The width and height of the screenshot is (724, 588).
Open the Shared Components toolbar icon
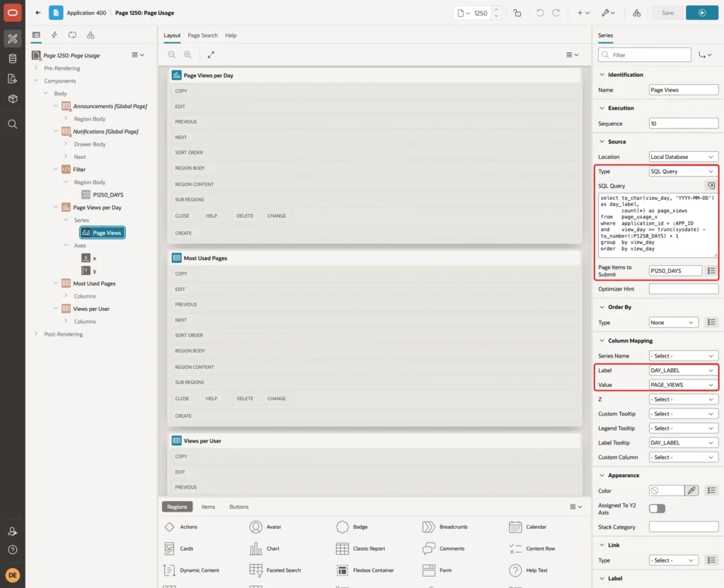point(636,13)
